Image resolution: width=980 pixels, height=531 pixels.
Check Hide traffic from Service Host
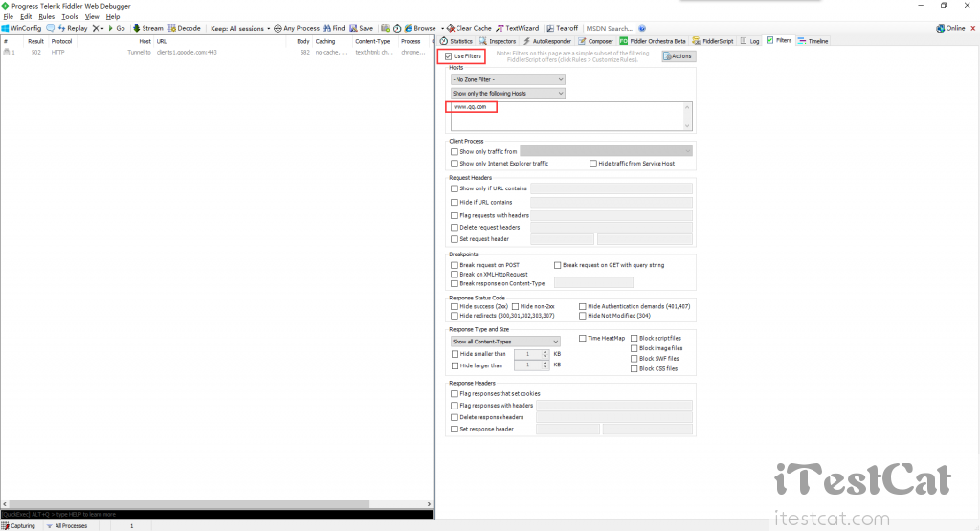593,164
